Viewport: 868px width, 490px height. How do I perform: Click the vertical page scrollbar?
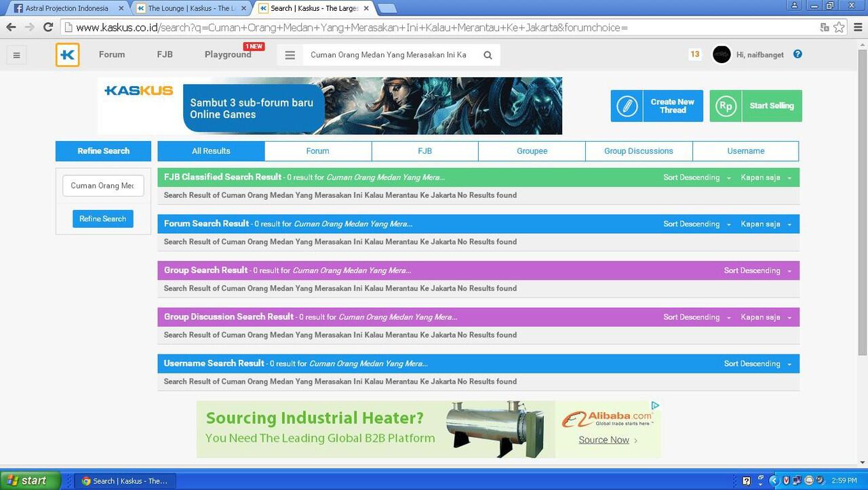click(862, 203)
